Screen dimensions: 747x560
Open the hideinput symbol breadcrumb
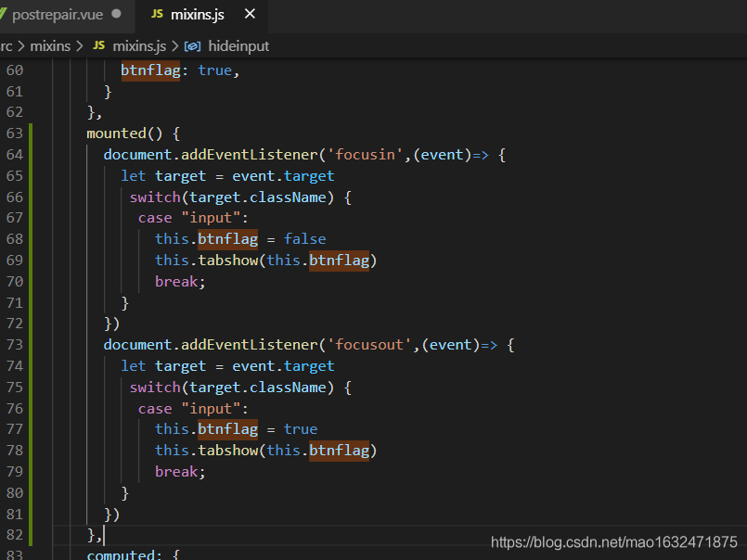click(238, 46)
